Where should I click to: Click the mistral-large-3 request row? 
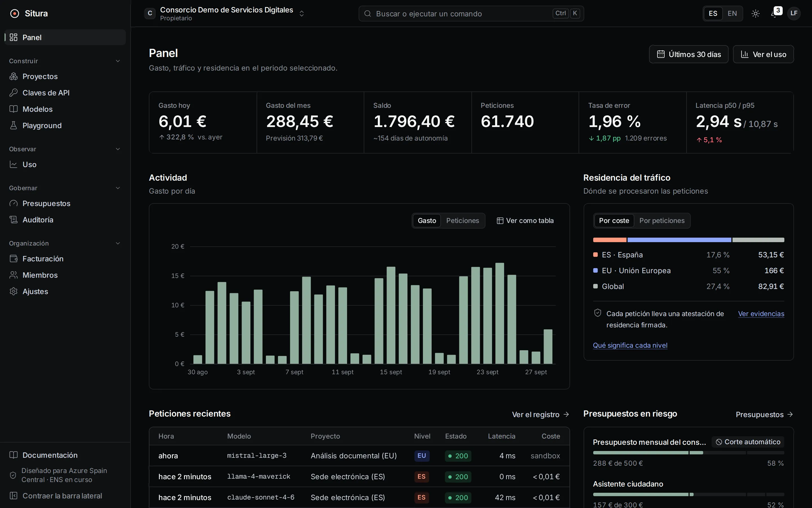pos(359,456)
